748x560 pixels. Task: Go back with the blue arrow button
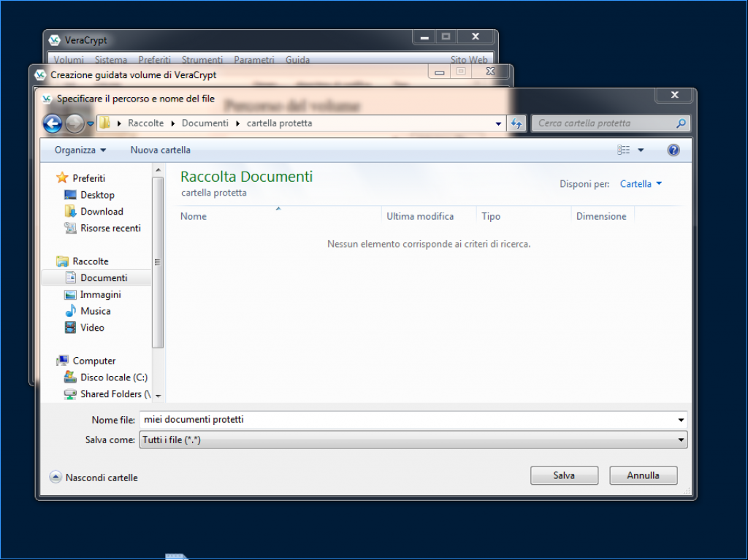coord(53,123)
